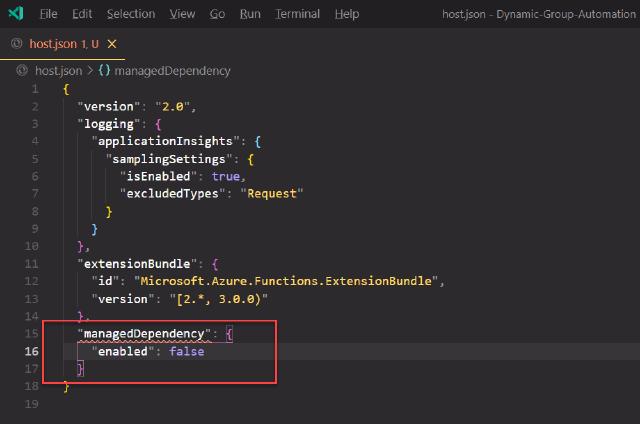The width and height of the screenshot is (640, 424).
Task: Click the host.json tab file icon
Action: pos(16,43)
